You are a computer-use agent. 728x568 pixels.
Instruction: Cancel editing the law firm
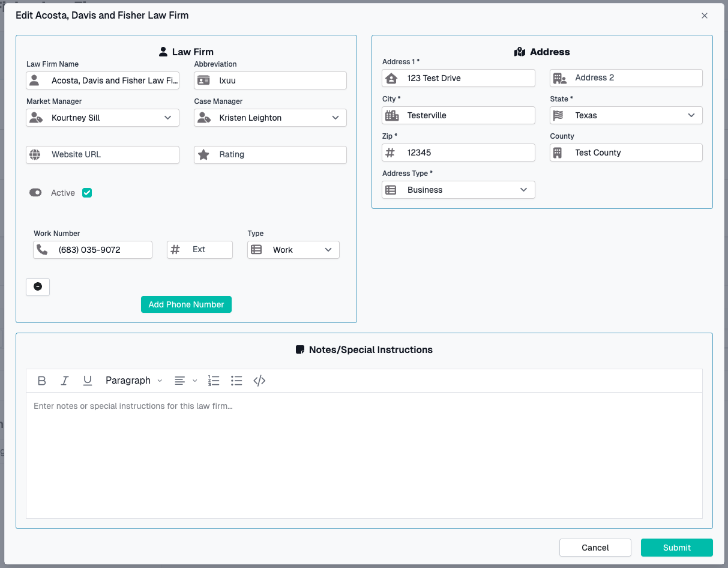point(595,548)
